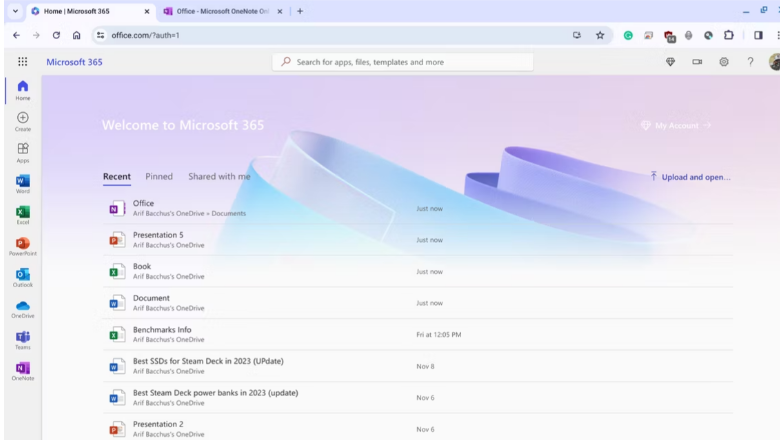The width and height of the screenshot is (780, 440).
Task: Click the browser home button
Action: [x=76, y=35]
